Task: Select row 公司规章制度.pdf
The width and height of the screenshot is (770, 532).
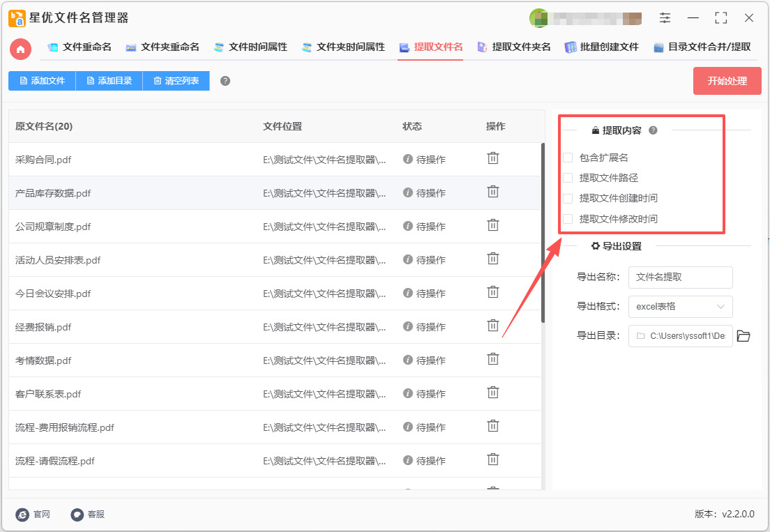Action: pyautogui.click(x=275, y=226)
